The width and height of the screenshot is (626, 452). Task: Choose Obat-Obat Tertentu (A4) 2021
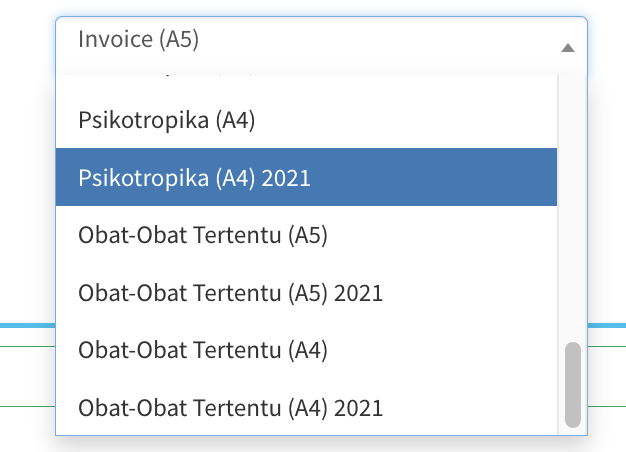pos(306,407)
